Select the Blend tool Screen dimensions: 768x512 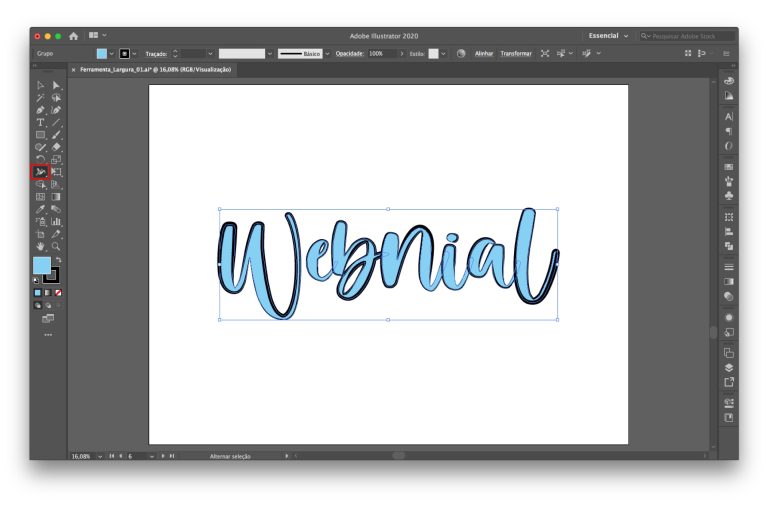(56, 209)
